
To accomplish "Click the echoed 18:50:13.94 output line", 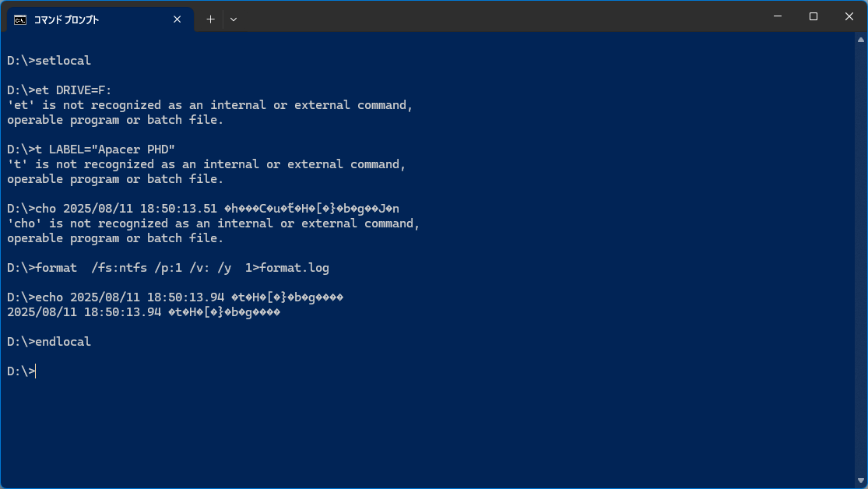I will point(143,312).
